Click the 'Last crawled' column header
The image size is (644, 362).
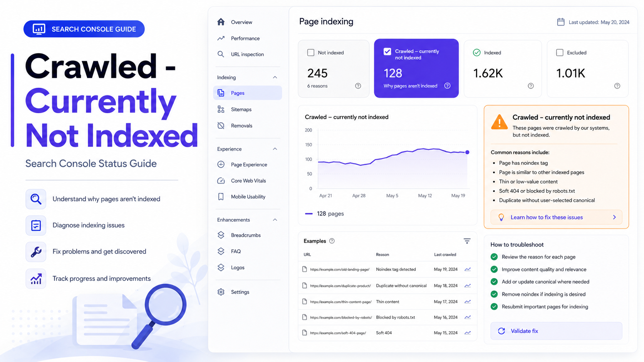click(x=445, y=255)
